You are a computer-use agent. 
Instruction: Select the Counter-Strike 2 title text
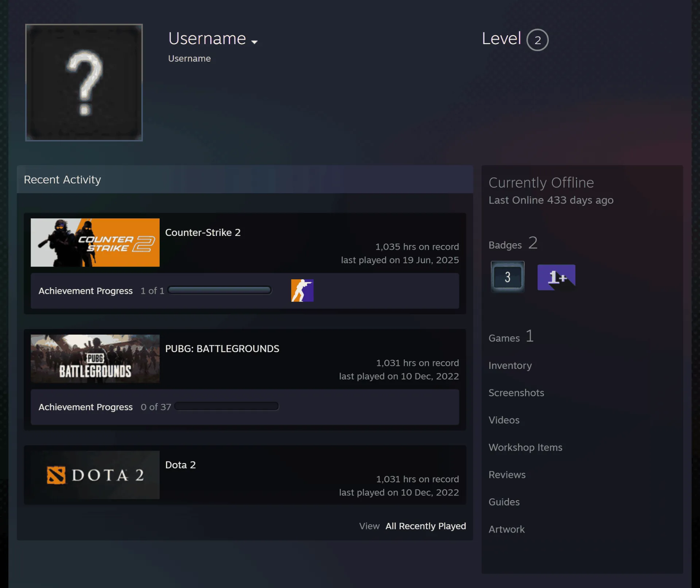[203, 232]
